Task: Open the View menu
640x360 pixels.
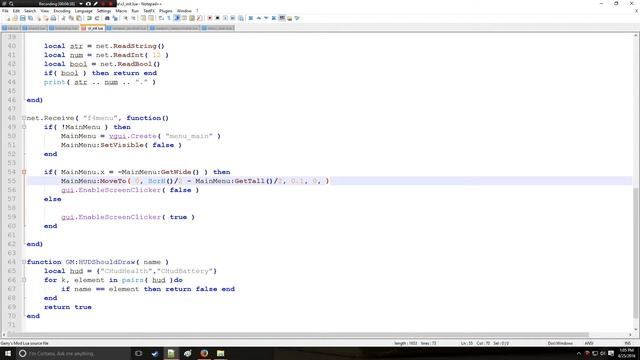Action: point(44,11)
